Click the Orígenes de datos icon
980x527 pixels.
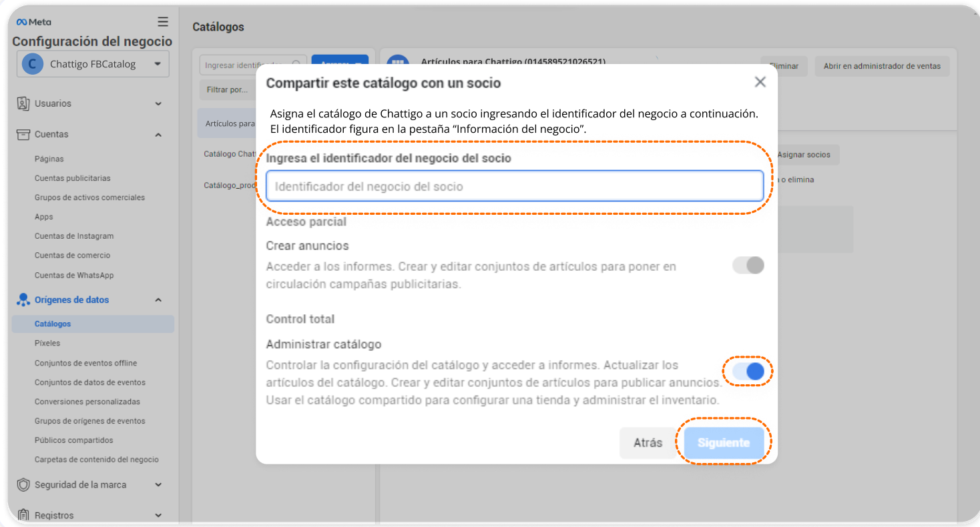pos(23,300)
